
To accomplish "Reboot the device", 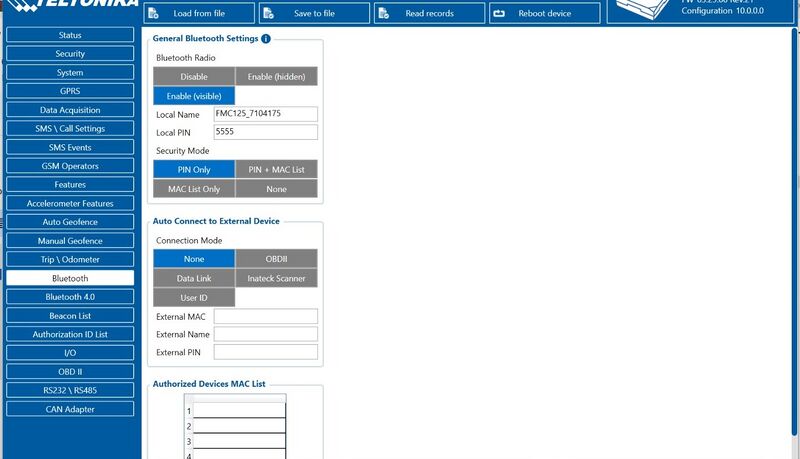I will (545, 13).
